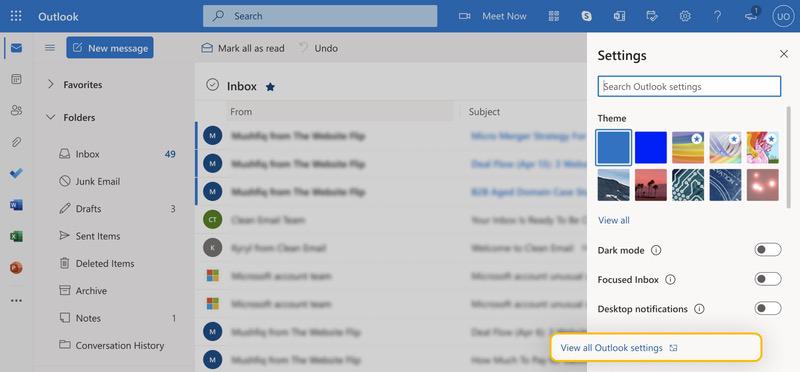800x372 pixels.
Task: Select the rainbow stripes theme
Action: point(688,147)
